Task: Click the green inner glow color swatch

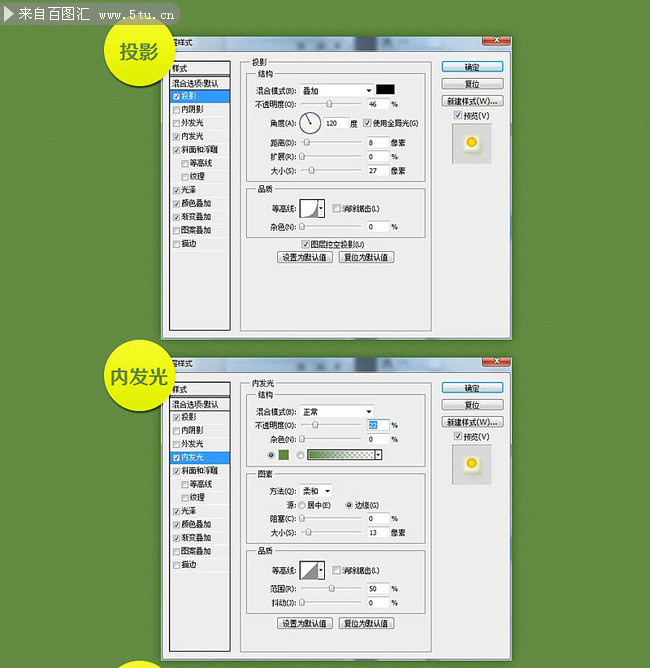Action: pos(284,455)
